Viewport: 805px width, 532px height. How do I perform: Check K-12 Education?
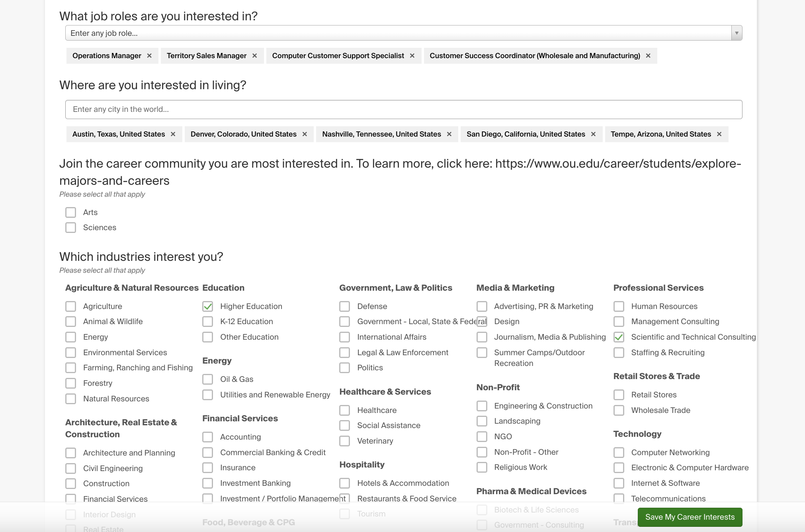tap(208, 321)
